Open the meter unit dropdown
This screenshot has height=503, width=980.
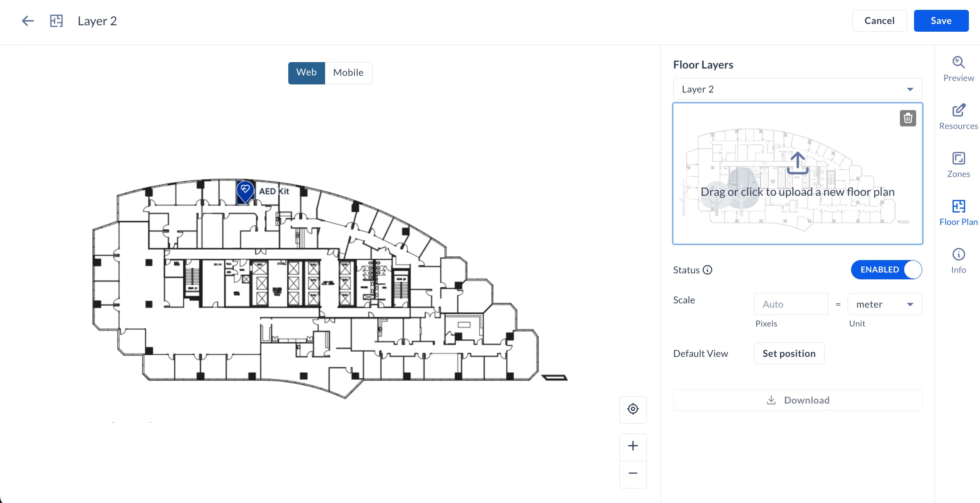click(884, 304)
